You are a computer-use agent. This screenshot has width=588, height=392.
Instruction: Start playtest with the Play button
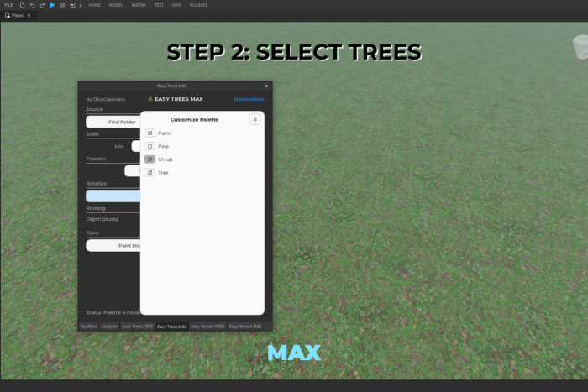point(52,5)
